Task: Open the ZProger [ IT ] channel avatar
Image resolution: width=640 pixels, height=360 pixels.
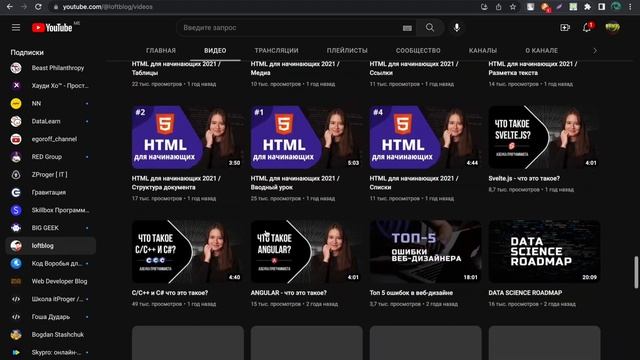Action: (x=16, y=174)
